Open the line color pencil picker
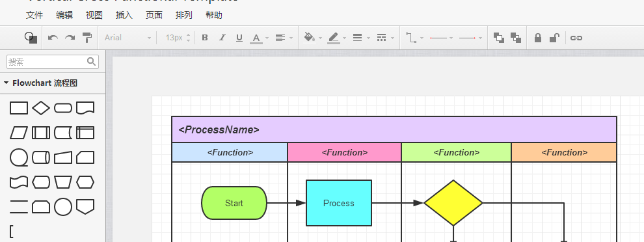Viewport: 644px width, 242px height. pos(336,38)
